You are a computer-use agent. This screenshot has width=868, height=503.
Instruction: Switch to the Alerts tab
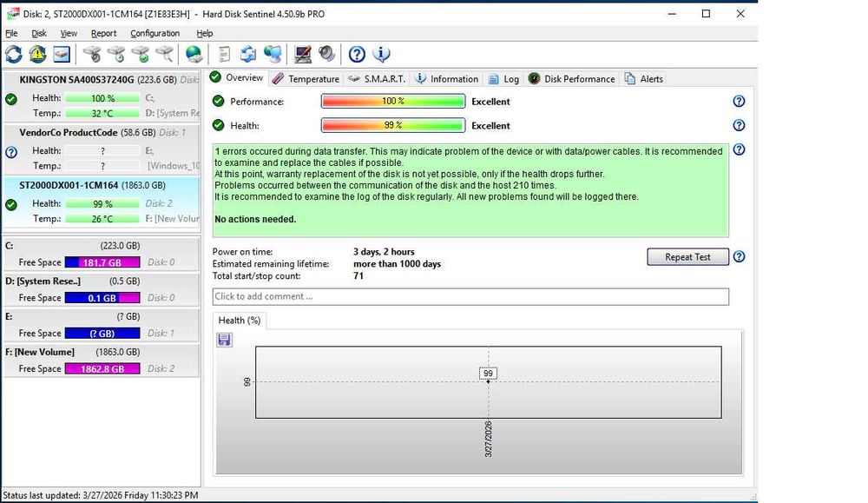pyautogui.click(x=644, y=79)
